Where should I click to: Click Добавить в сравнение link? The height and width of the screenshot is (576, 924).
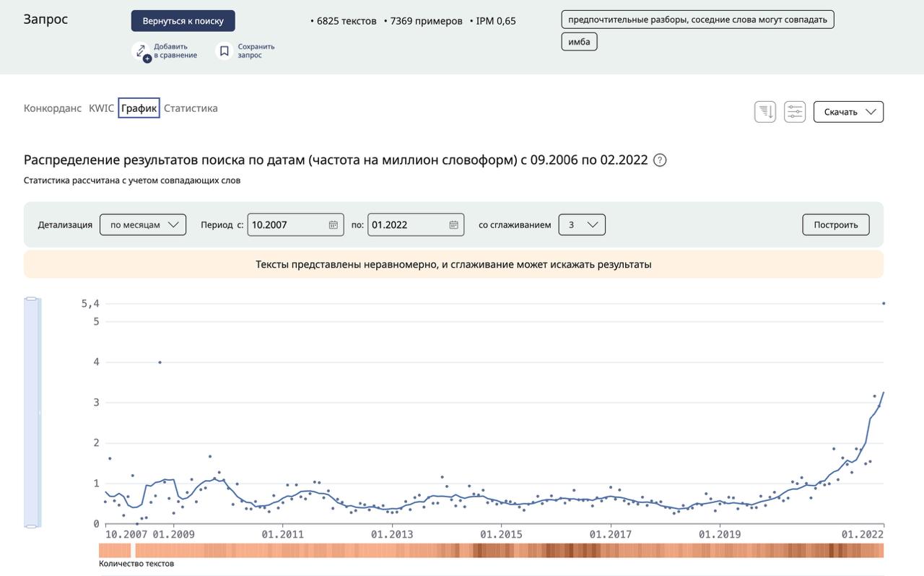(x=175, y=51)
